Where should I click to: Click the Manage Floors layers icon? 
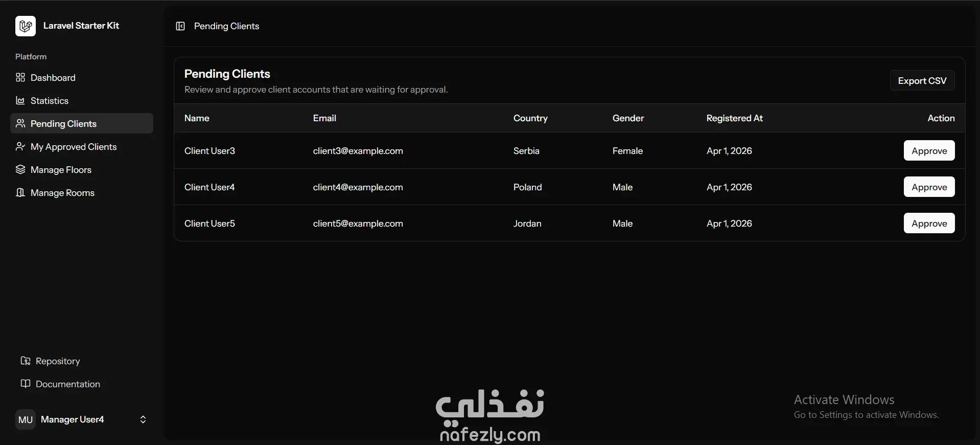(x=20, y=169)
